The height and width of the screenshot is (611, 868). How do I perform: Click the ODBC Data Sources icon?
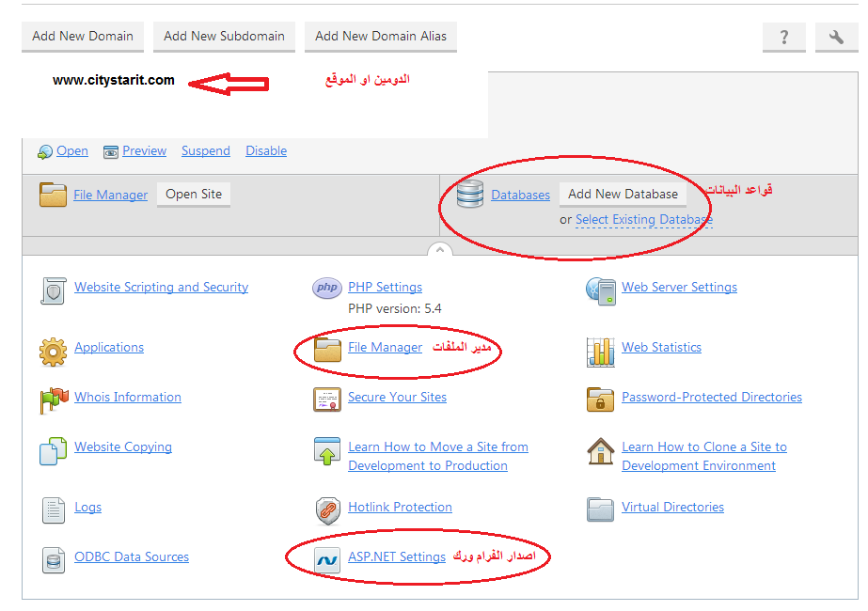[x=54, y=559]
